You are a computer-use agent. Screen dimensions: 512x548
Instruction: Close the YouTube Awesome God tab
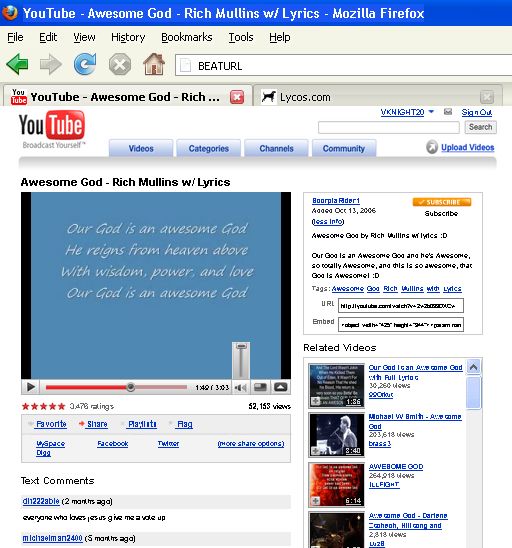click(237, 97)
